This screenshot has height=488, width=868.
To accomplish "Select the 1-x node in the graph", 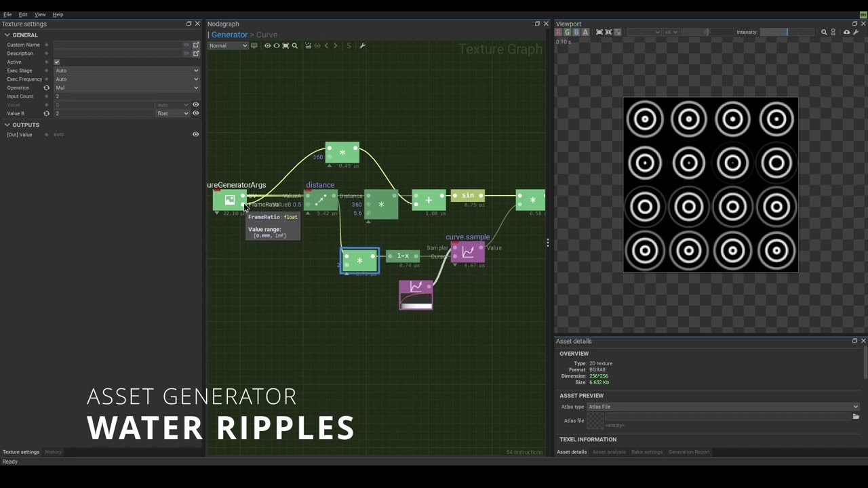I will tap(403, 256).
